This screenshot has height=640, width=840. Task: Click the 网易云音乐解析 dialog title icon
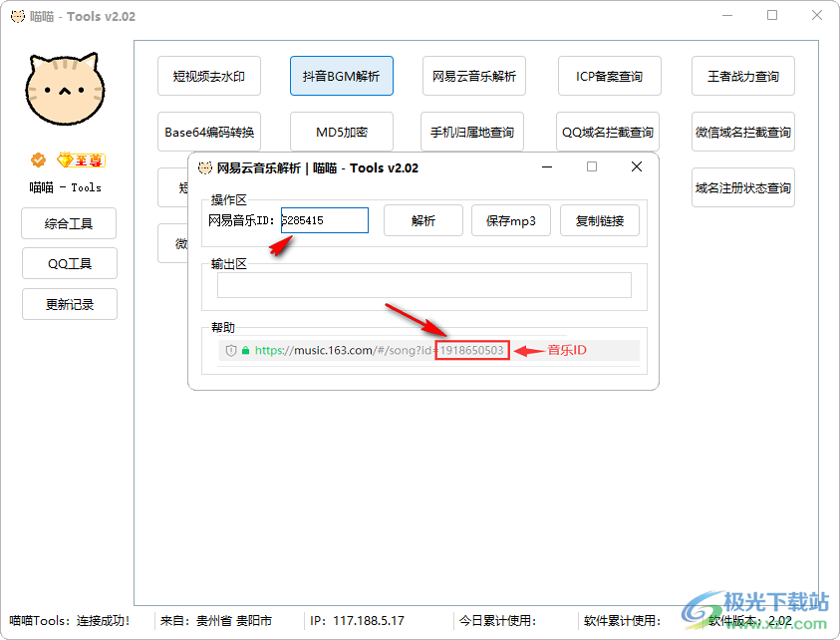click(x=205, y=168)
